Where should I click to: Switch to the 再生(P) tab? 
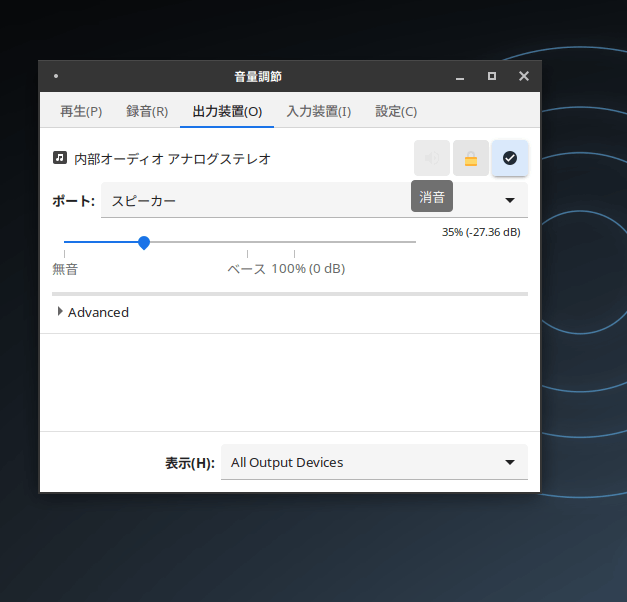81,111
